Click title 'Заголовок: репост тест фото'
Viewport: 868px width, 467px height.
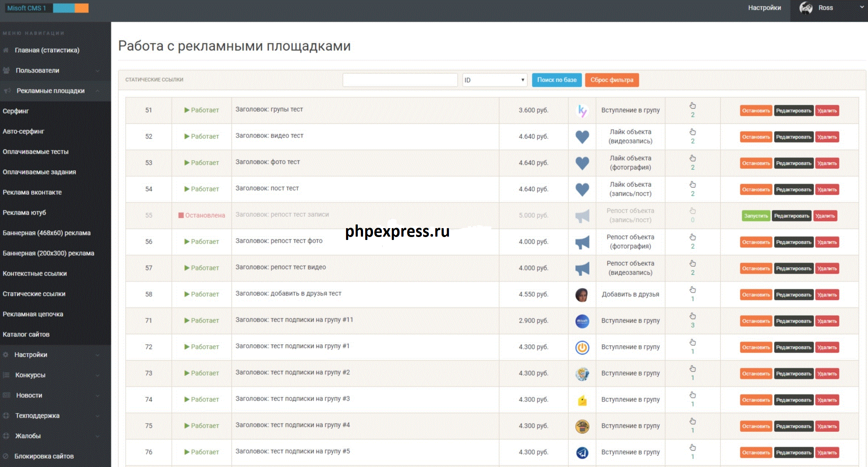(x=279, y=241)
